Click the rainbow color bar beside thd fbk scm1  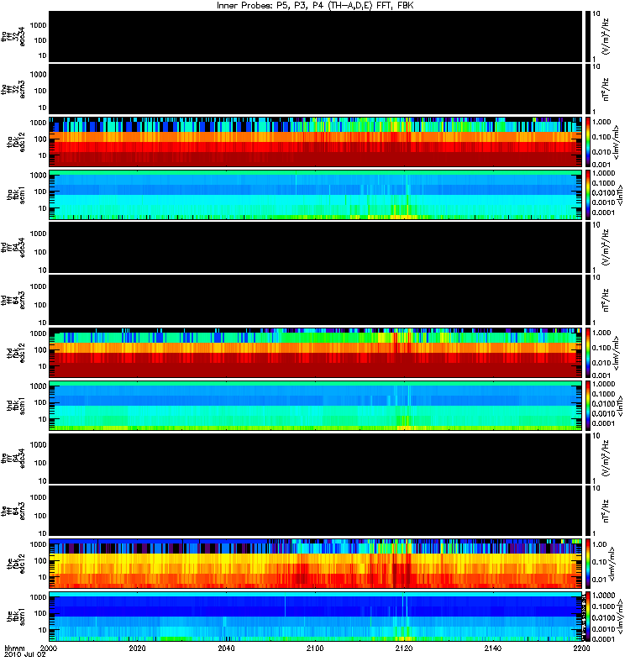(587, 406)
